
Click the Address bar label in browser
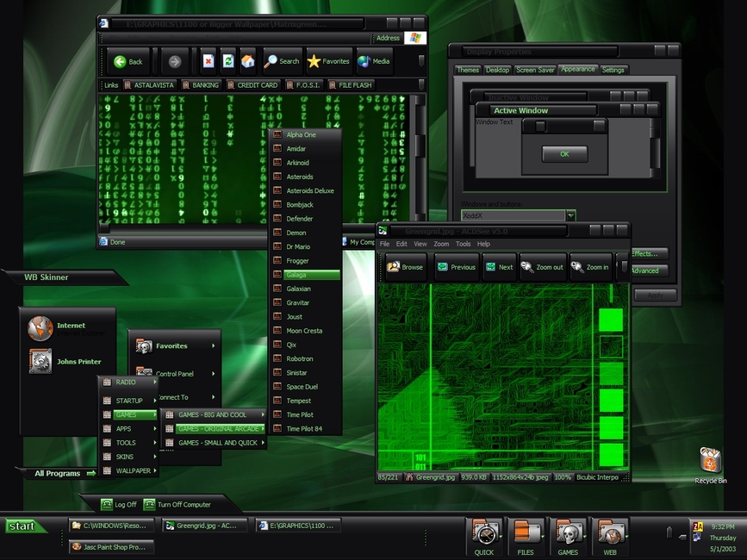[x=388, y=38]
